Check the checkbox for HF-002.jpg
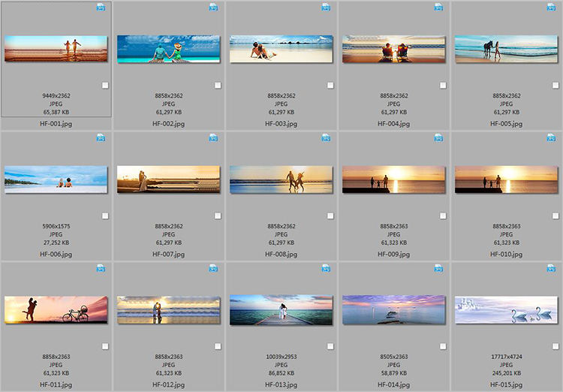This screenshot has width=563, height=392. (x=218, y=86)
